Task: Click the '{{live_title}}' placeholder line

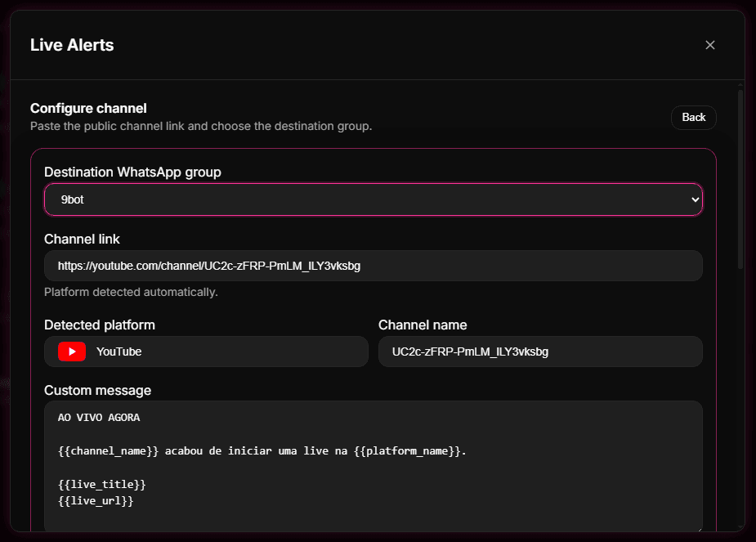Action: point(101,485)
